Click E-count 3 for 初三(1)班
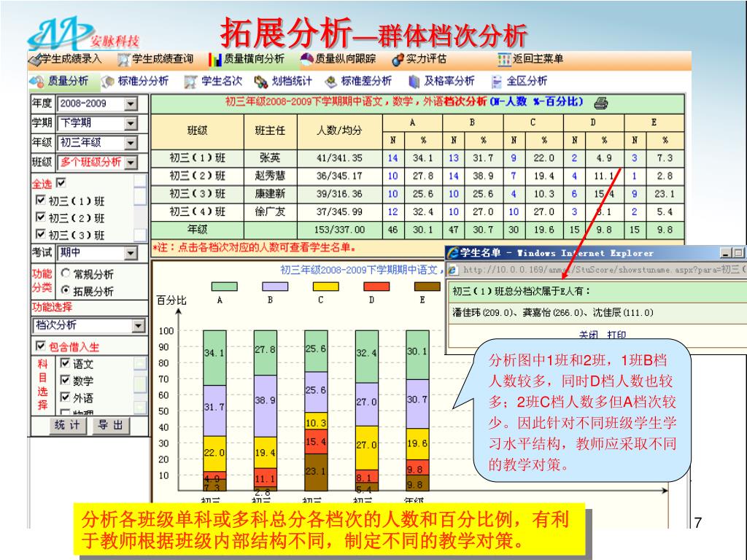Image resolution: width=747 pixels, height=560 pixels. tap(634, 158)
